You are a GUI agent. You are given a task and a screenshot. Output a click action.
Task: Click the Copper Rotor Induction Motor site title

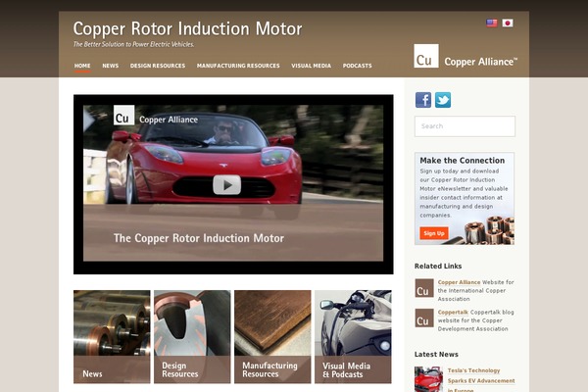[x=187, y=28]
